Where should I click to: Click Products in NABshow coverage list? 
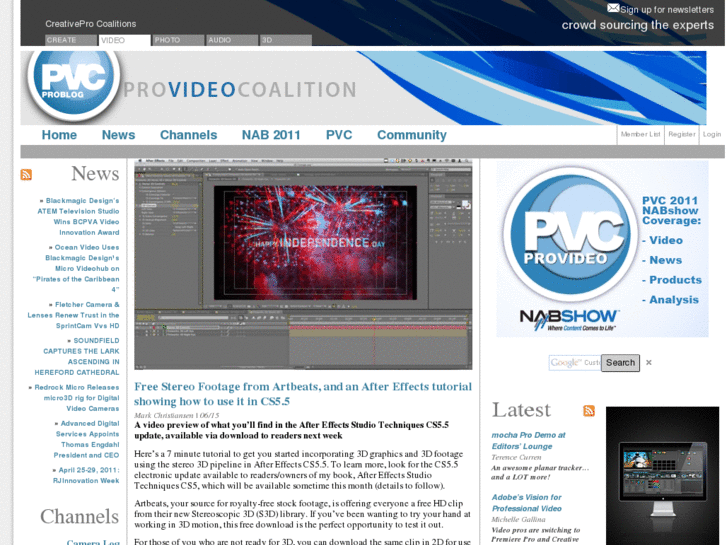coord(676,280)
